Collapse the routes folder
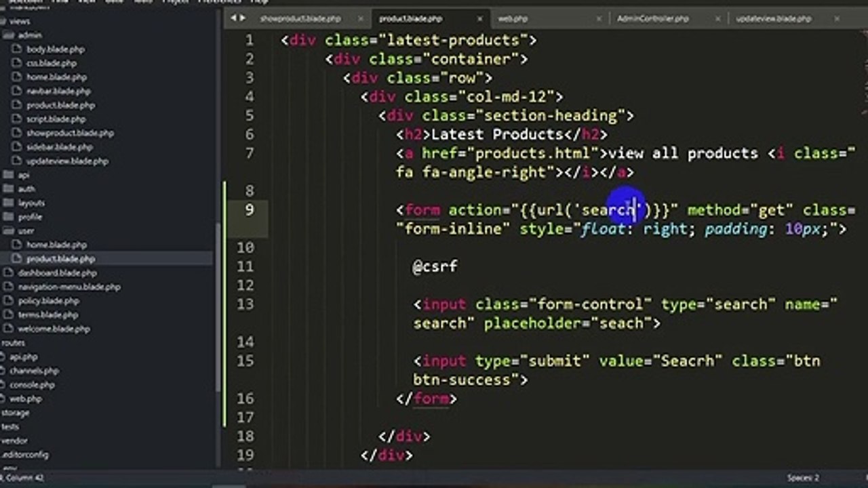 13,343
